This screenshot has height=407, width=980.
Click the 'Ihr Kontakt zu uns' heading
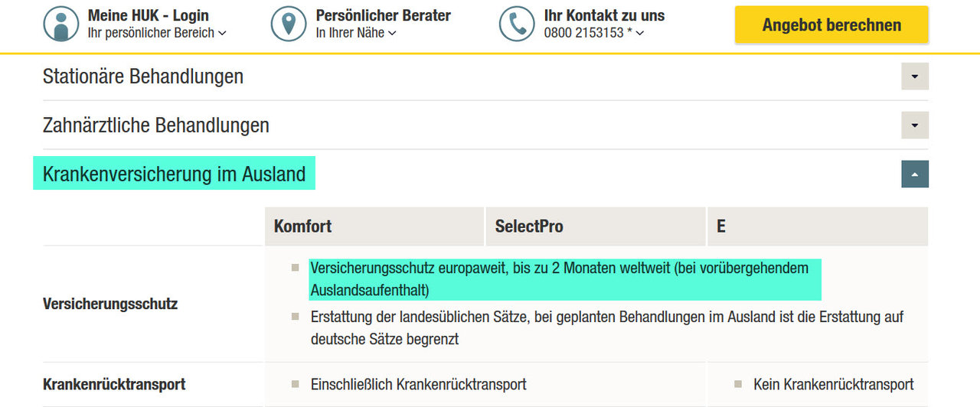[x=604, y=15]
